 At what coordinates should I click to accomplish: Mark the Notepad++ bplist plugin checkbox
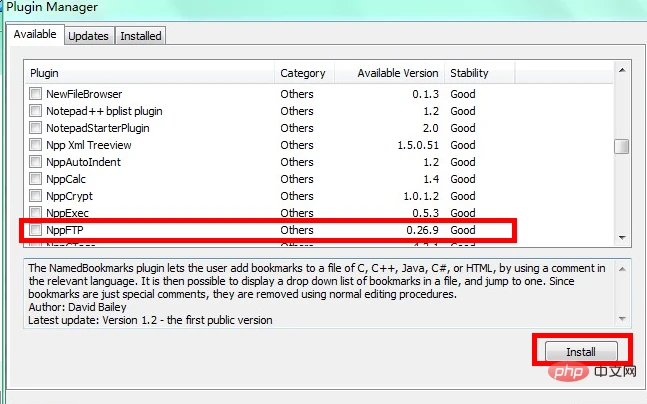click(x=37, y=111)
